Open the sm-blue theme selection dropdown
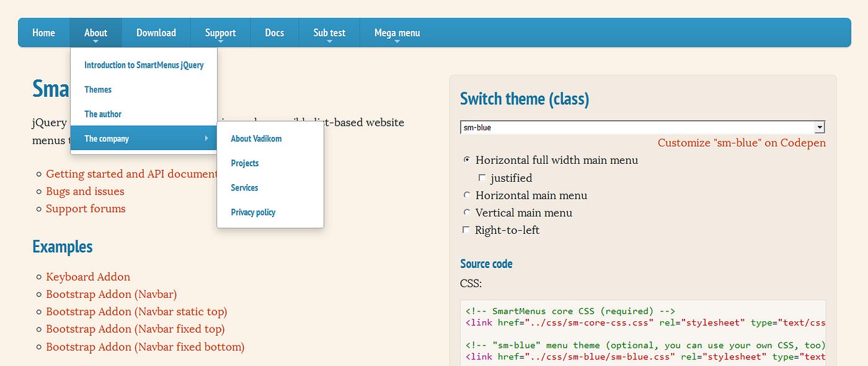The image size is (868, 366). pos(642,127)
